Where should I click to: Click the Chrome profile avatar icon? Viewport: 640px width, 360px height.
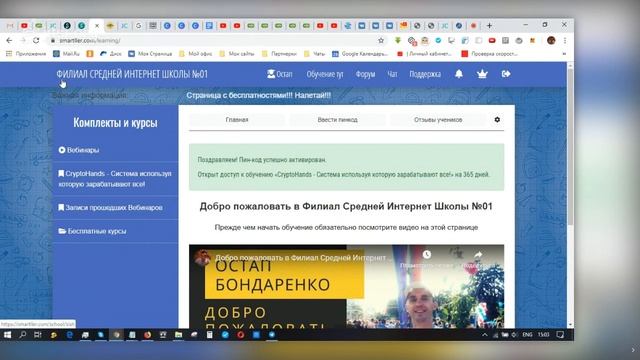(551, 40)
